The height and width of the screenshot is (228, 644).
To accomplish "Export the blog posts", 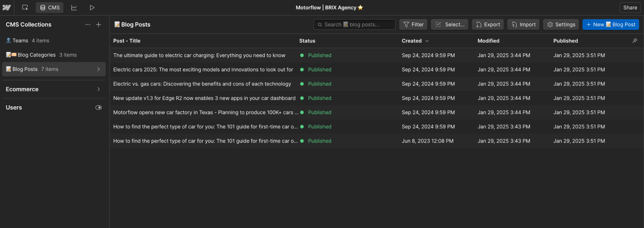I will coord(488,24).
